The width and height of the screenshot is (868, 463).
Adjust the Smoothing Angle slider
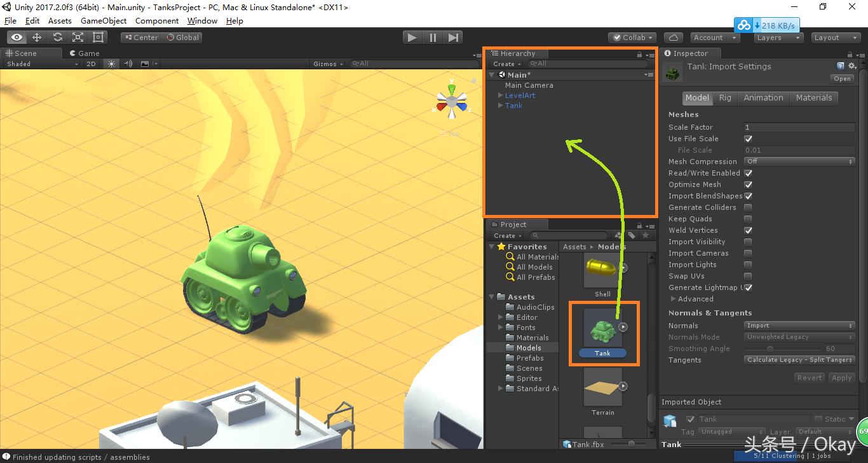pos(770,349)
